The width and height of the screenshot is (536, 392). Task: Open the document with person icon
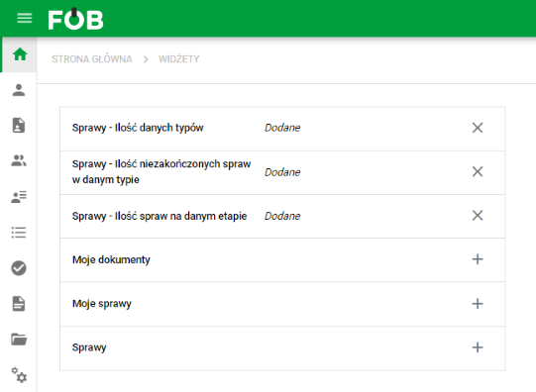(x=19, y=126)
